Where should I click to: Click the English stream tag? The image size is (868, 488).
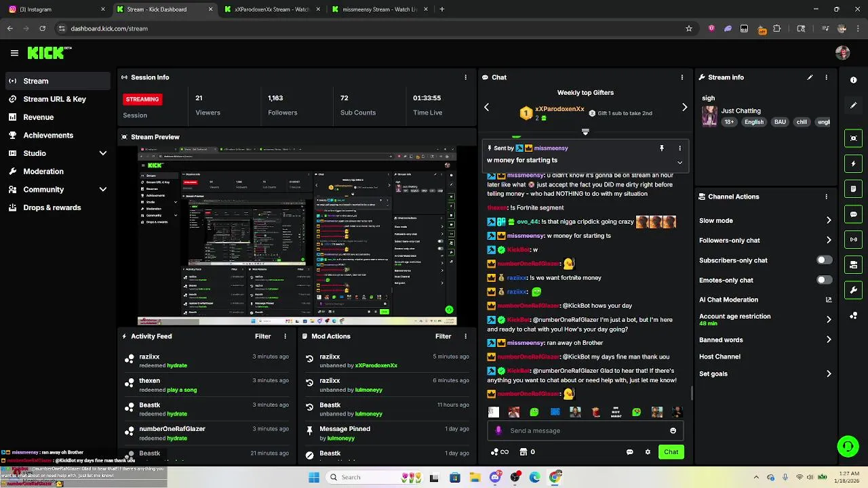[754, 122]
